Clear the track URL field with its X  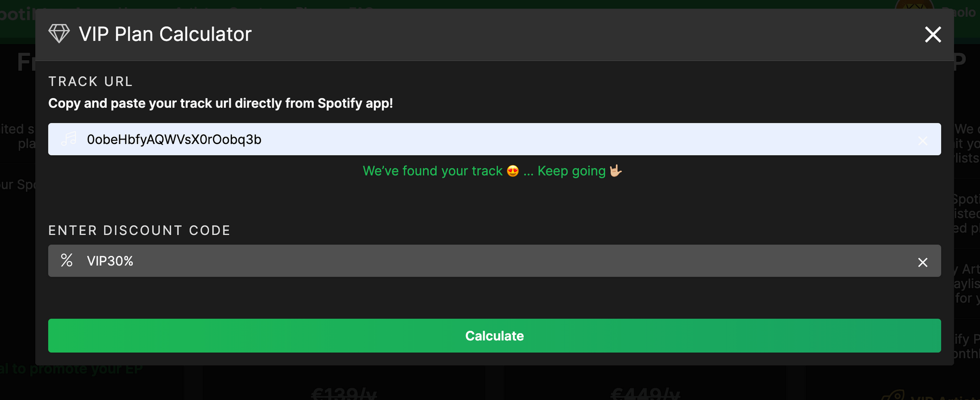click(923, 141)
